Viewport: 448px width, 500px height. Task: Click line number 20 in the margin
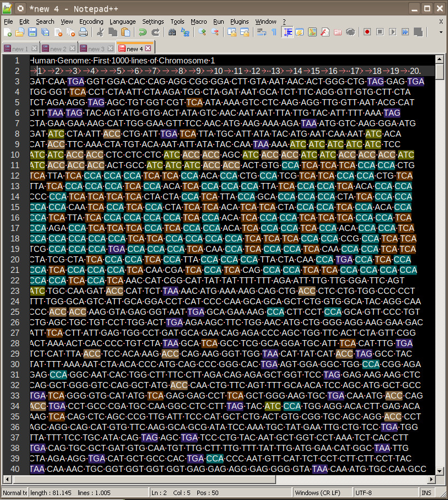coord(16,260)
